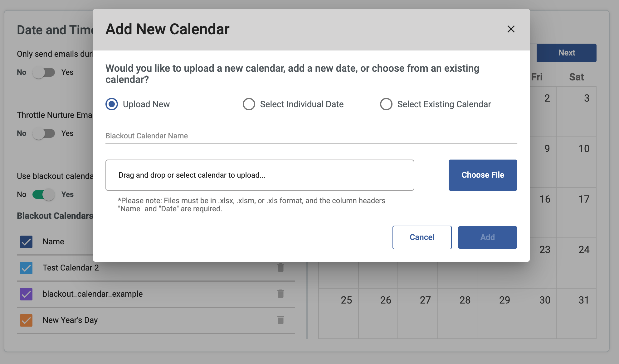The image size is (619, 364).
Task: Uncheck the Test Calendar 2 checkbox
Action: point(27,268)
